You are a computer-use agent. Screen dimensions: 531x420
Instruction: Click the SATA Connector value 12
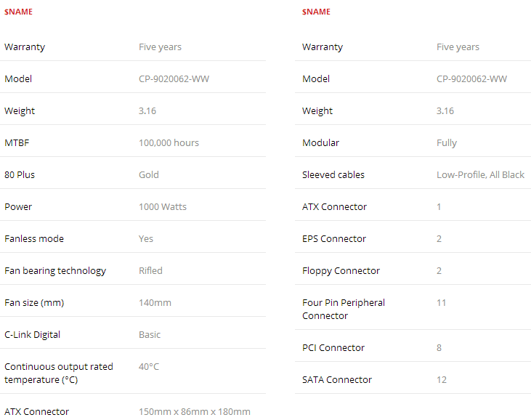tap(442, 380)
